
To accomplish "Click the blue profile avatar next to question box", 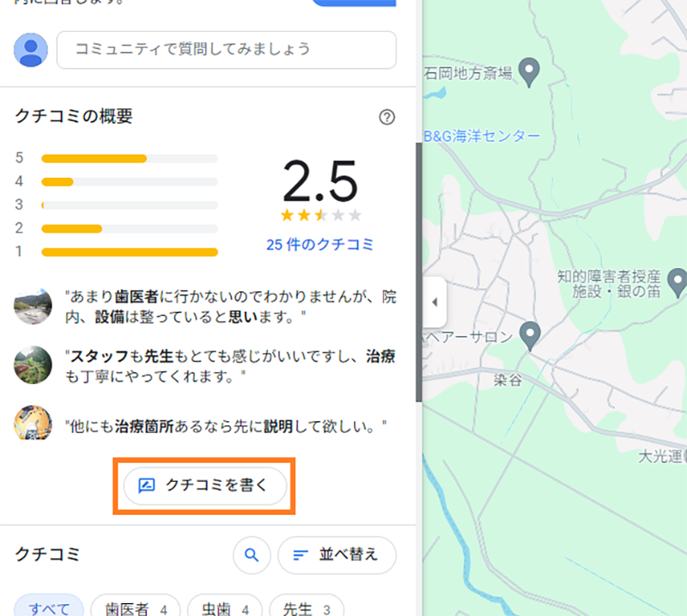I will pos(31,50).
